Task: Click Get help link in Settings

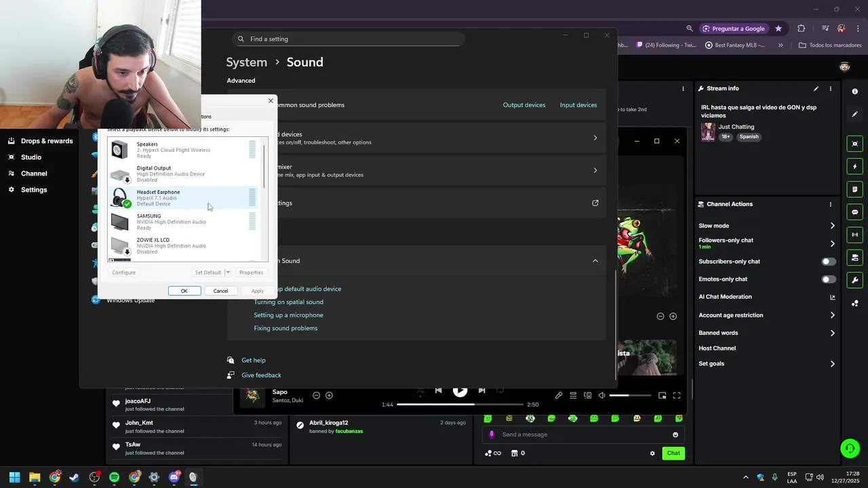Action: 254,361
